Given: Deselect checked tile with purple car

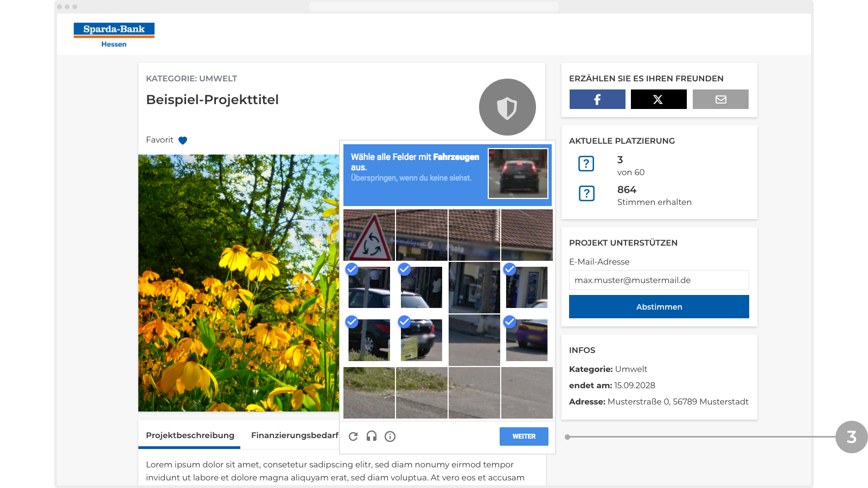Looking at the screenshot, I should click(527, 340).
